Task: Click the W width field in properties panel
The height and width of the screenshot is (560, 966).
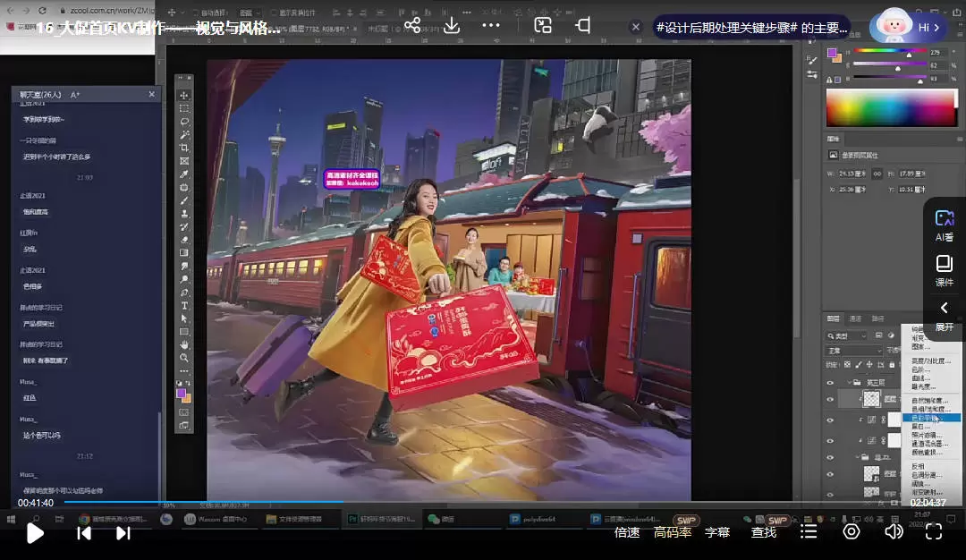Action: coord(852,174)
